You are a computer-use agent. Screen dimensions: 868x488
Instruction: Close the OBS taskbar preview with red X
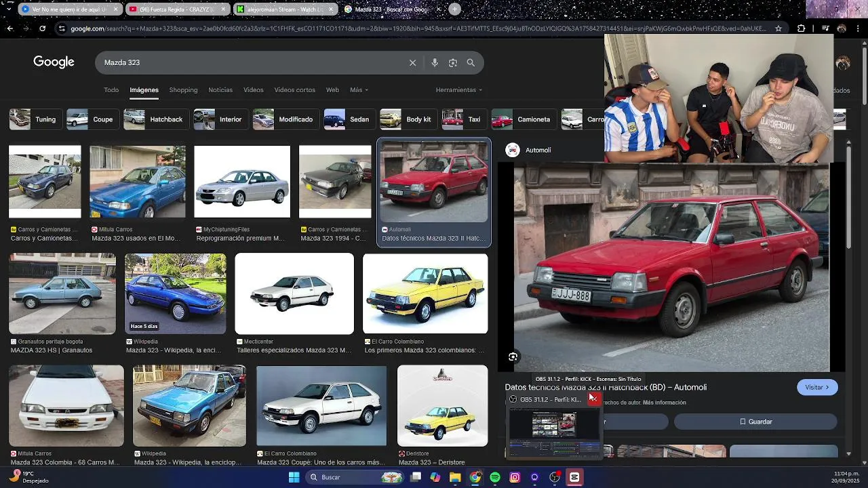593,399
